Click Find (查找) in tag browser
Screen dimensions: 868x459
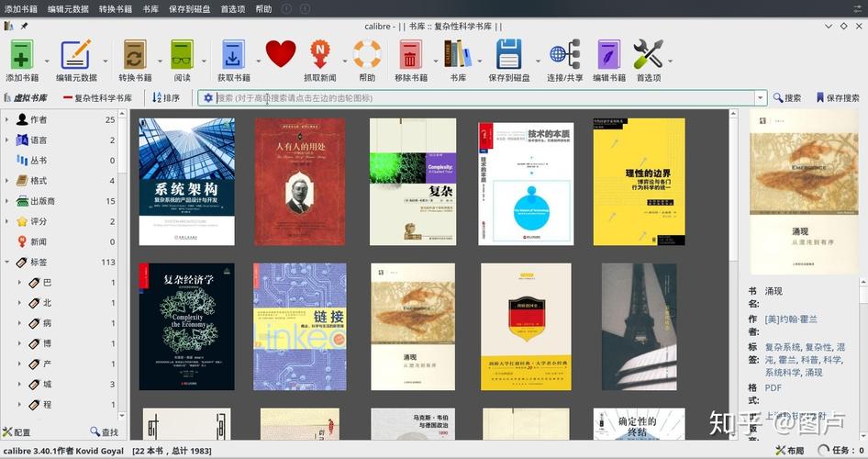(x=105, y=431)
